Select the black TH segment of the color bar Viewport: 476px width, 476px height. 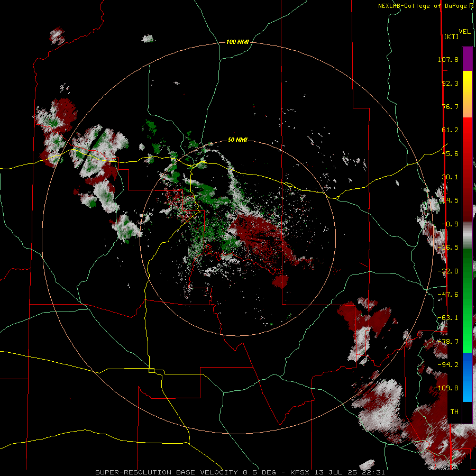467,412
